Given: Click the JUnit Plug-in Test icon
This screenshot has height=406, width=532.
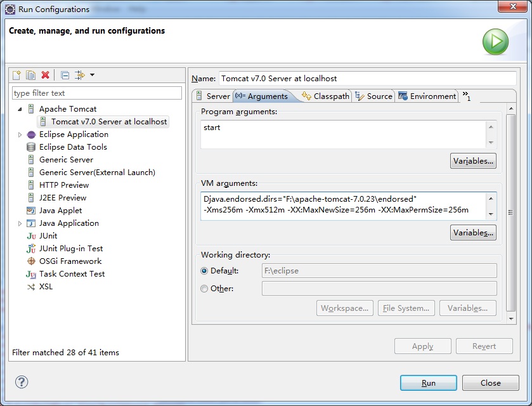Looking at the screenshot, I should point(31,249).
